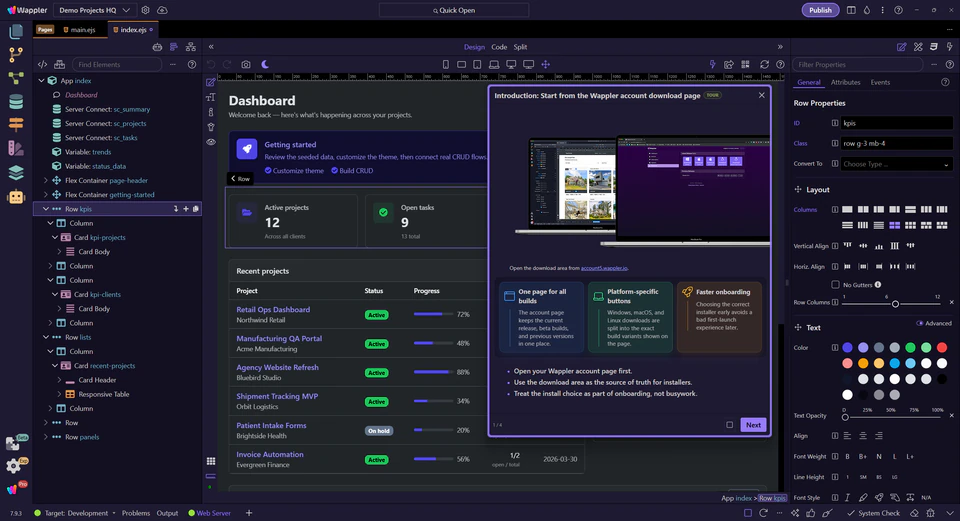Click the layout toggle icon next to Publish
This screenshot has height=521, width=960.
point(851,10)
